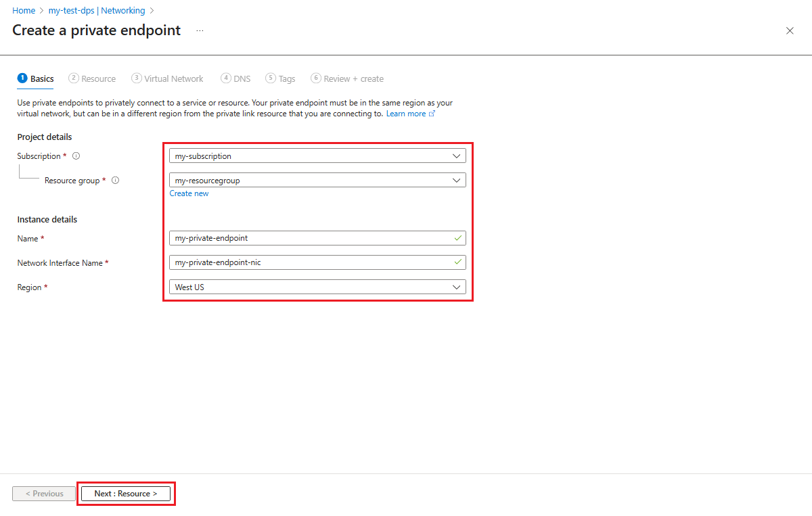
Task: Click the Subscription info icon
Action: tap(76, 156)
